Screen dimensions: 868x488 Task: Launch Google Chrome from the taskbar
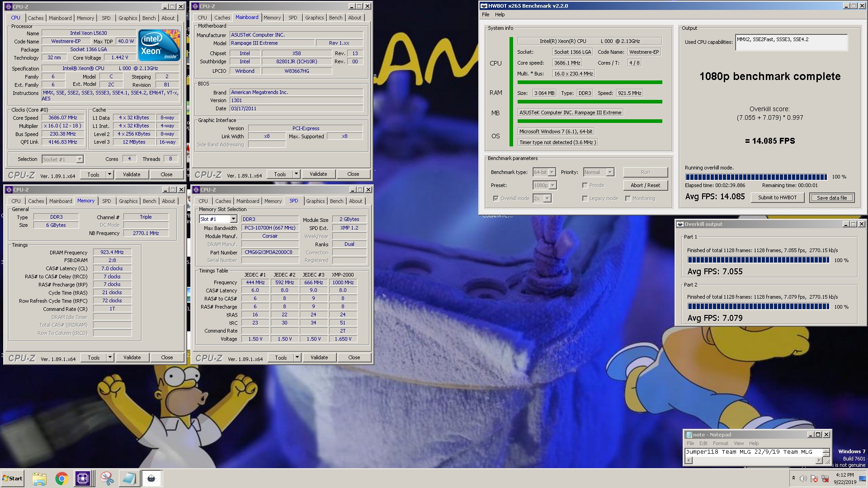tap(61, 479)
